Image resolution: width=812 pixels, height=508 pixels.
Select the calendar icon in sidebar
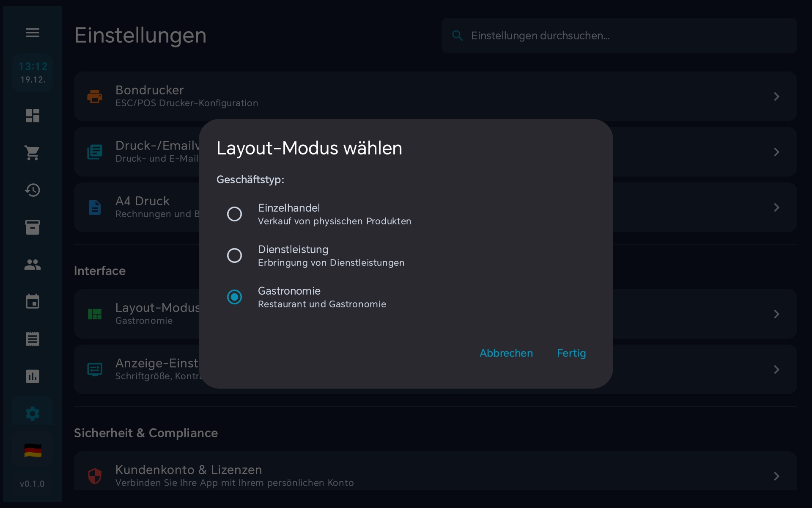tap(32, 301)
